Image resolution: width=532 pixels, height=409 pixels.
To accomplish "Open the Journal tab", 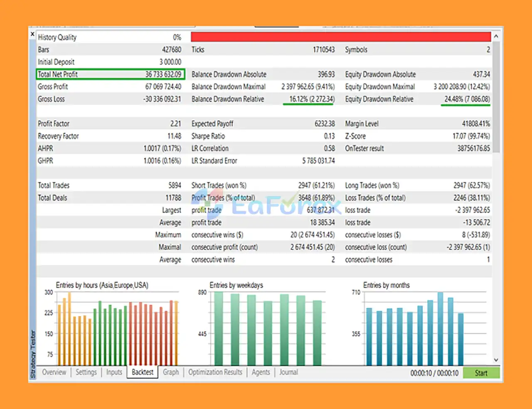I will tap(288, 372).
